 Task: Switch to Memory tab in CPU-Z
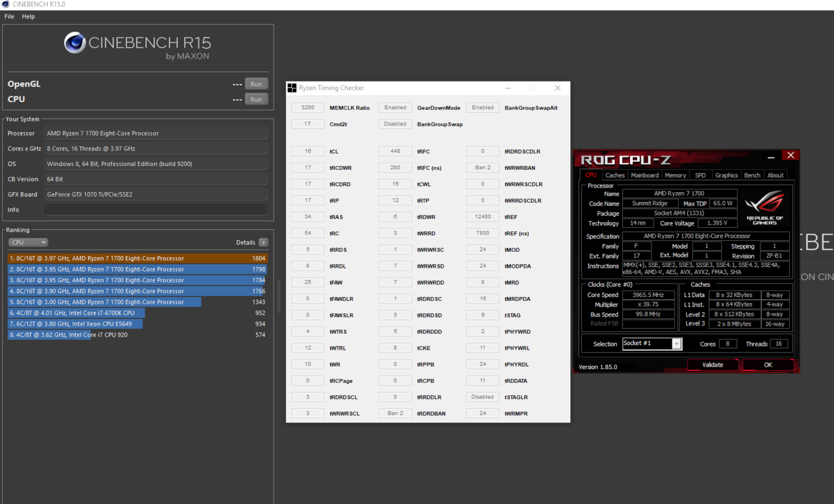(675, 175)
